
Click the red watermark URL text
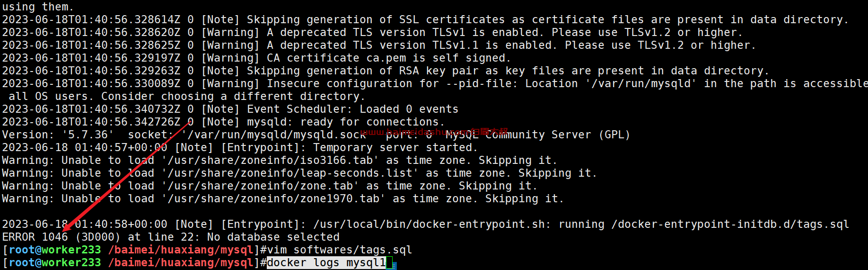[434, 132]
